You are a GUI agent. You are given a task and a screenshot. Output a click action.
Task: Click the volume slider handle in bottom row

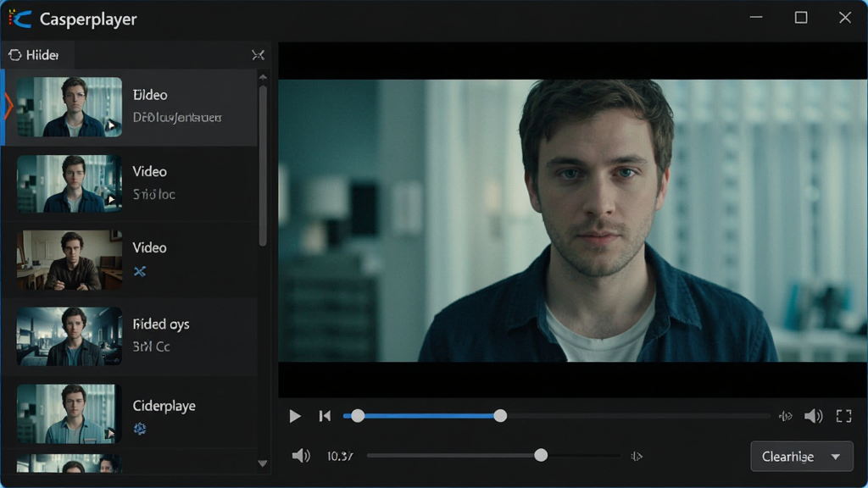[541, 456]
